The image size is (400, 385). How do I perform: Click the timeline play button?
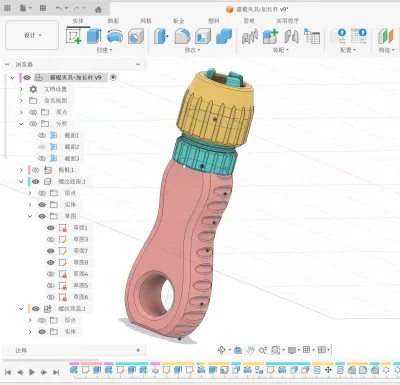(32, 372)
